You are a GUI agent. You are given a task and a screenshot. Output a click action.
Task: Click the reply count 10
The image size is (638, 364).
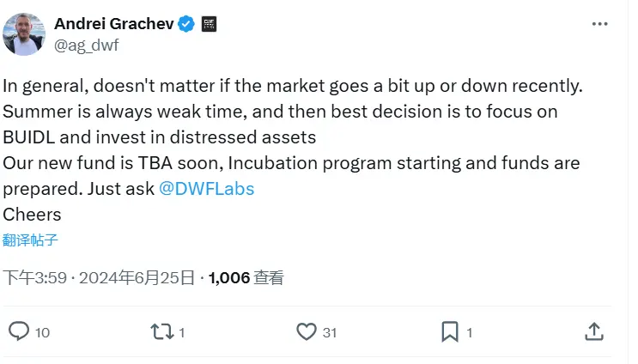click(x=43, y=332)
